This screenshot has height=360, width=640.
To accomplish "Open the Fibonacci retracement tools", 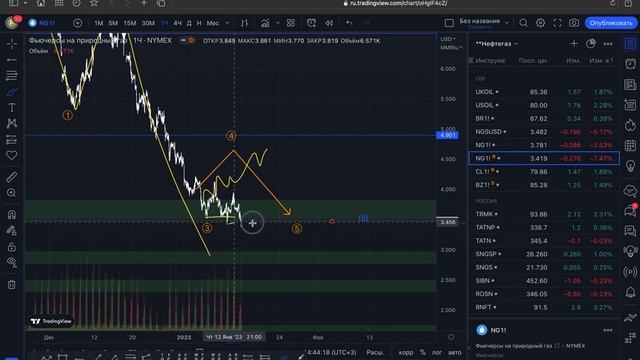I will [x=11, y=76].
